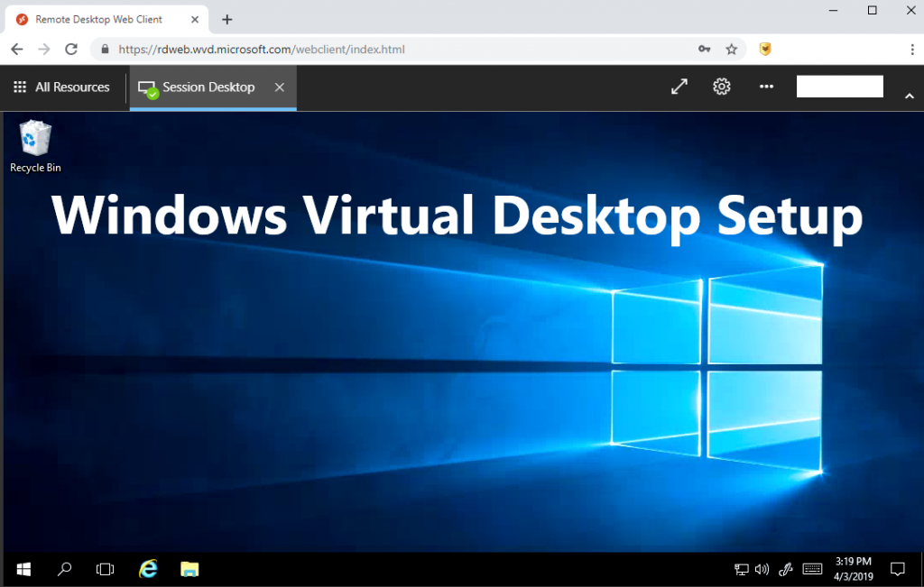924x587 pixels.
Task: Open Task View from the taskbar
Action: pyautogui.click(x=105, y=569)
